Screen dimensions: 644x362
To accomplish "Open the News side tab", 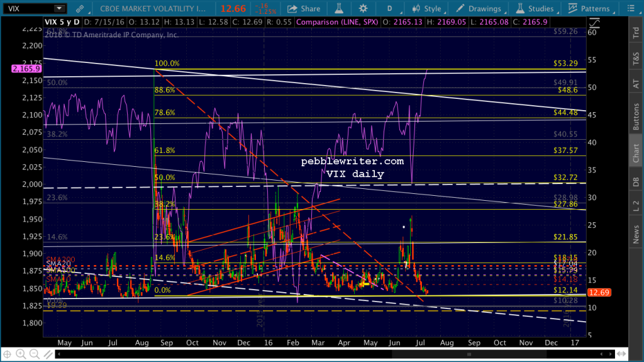I will click(636, 234).
